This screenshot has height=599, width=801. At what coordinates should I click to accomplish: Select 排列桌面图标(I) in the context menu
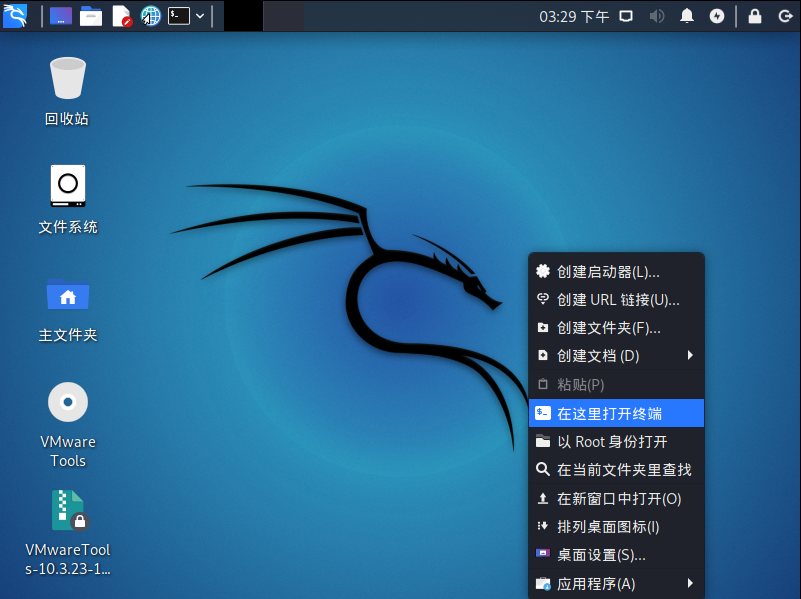[x=616, y=526]
